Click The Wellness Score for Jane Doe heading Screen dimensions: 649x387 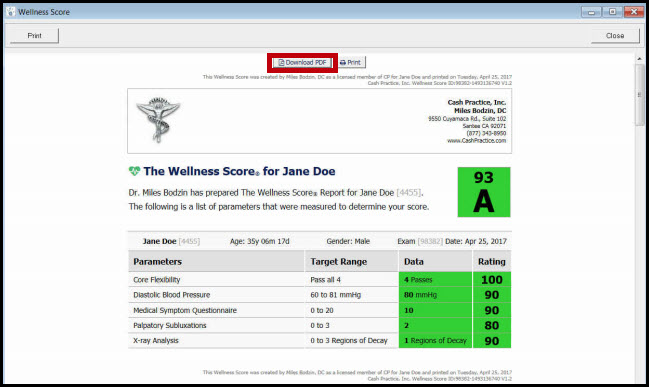[239, 171]
